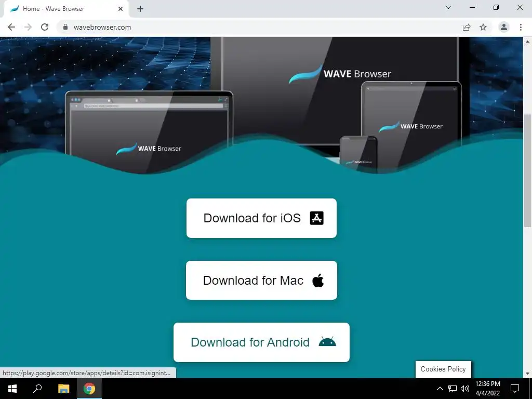The width and height of the screenshot is (532, 399).
Task: Click the App Store icon on iOS button
Action: [316, 218]
